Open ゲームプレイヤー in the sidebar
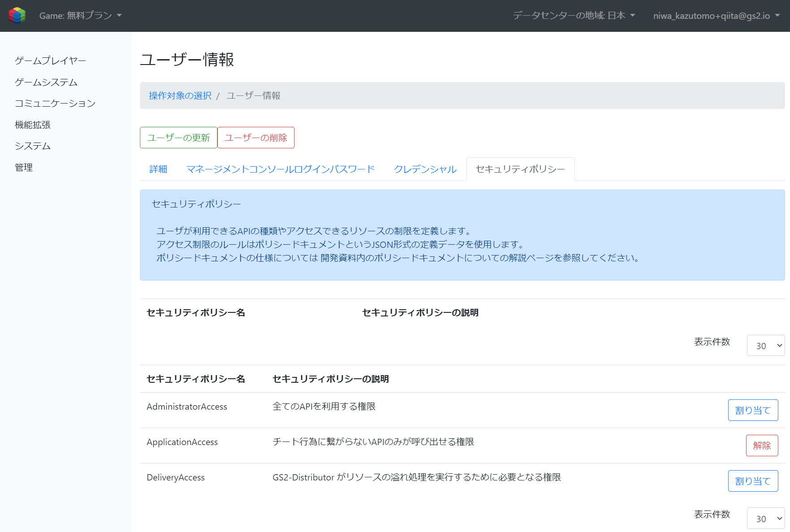 [50, 61]
